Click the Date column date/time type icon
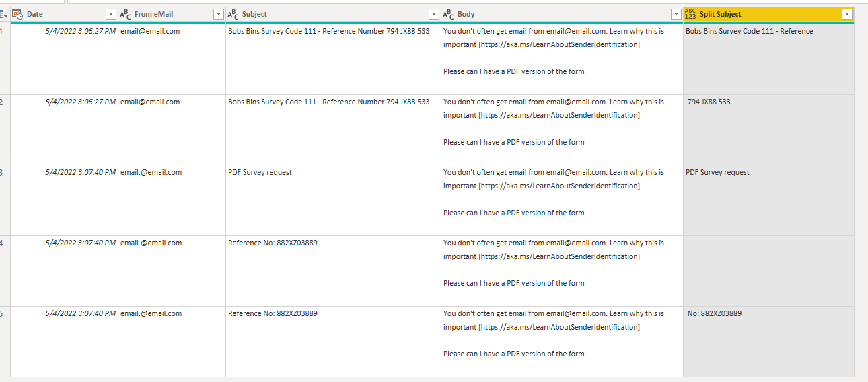868x382 pixels. (x=17, y=14)
